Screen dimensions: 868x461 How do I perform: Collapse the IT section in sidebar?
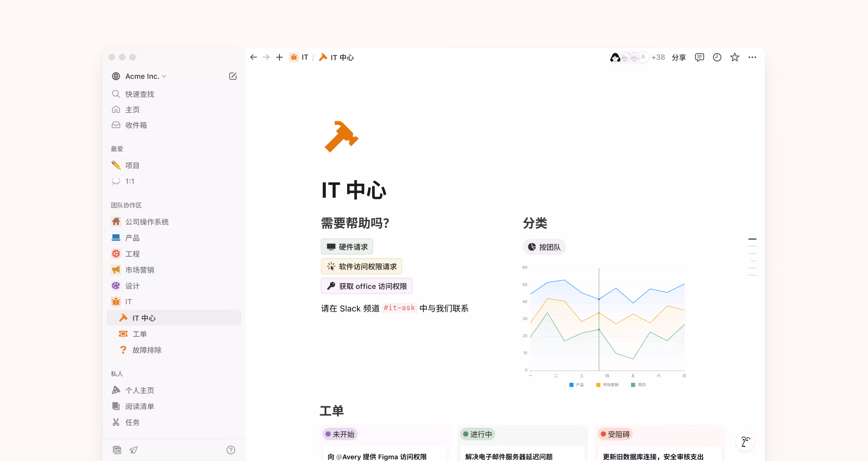tap(116, 302)
